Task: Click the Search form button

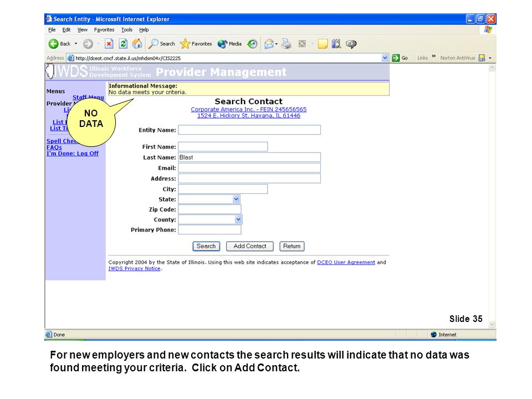Action: pyautogui.click(x=206, y=246)
